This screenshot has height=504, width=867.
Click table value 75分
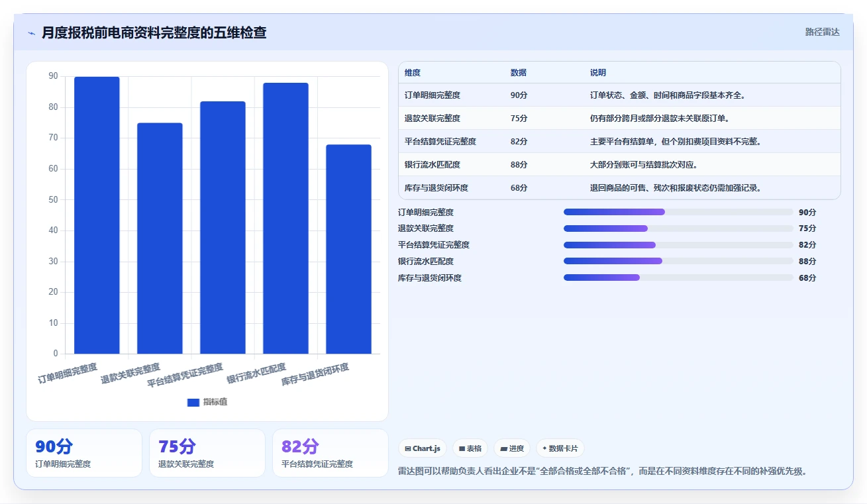519,119
